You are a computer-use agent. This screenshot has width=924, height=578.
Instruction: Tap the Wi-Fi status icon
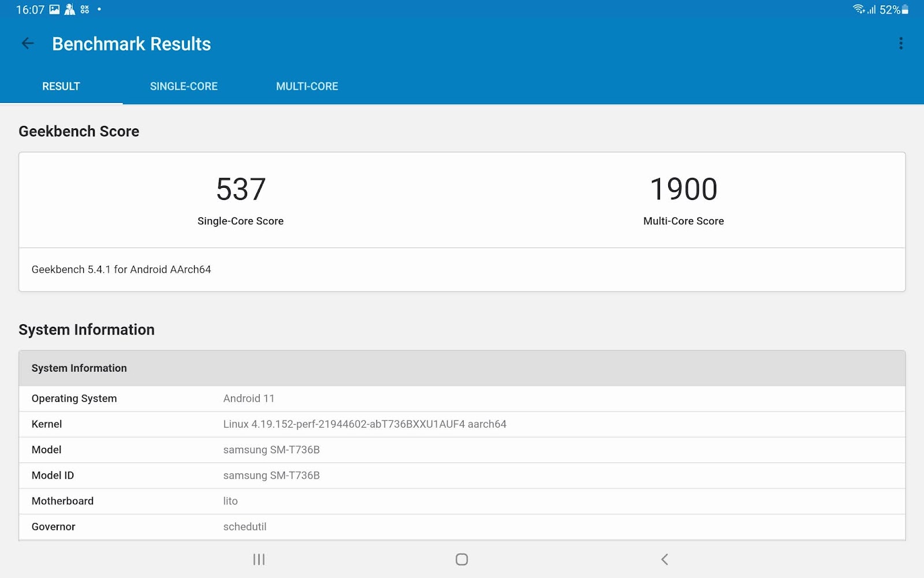click(859, 9)
